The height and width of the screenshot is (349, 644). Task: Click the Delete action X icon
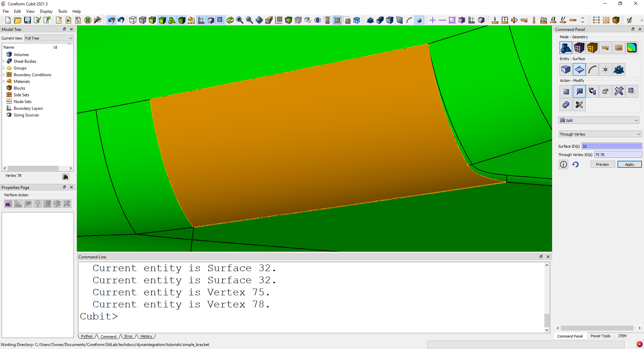pyautogui.click(x=619, y=91)
